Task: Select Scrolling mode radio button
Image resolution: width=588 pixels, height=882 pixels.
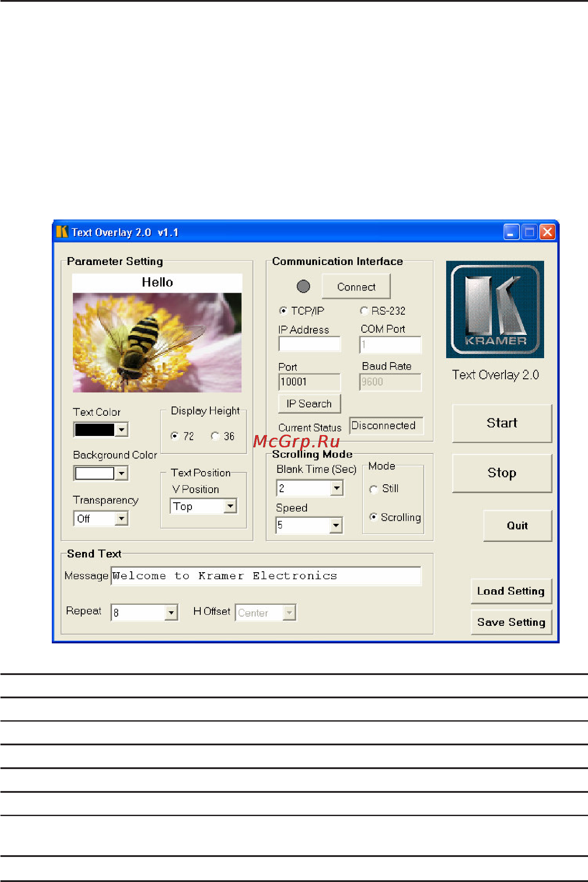Action: (x=374, y=517)
